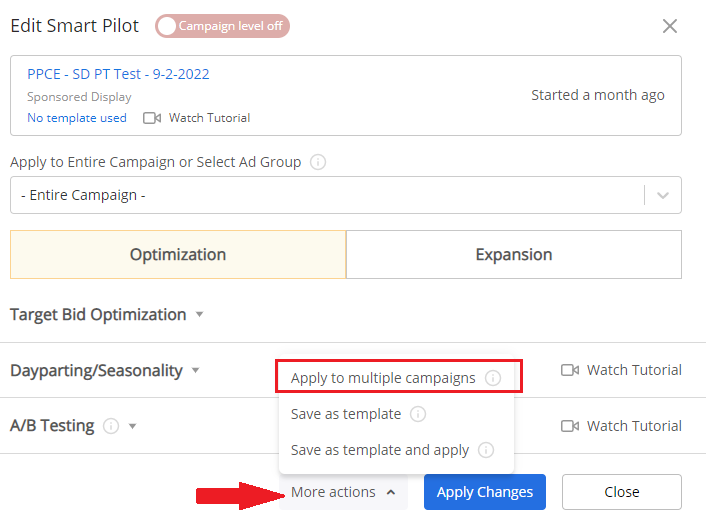
Task: Click info icon beside Save as template and apply
Action: pyautogui.click(x=486, y=451)
